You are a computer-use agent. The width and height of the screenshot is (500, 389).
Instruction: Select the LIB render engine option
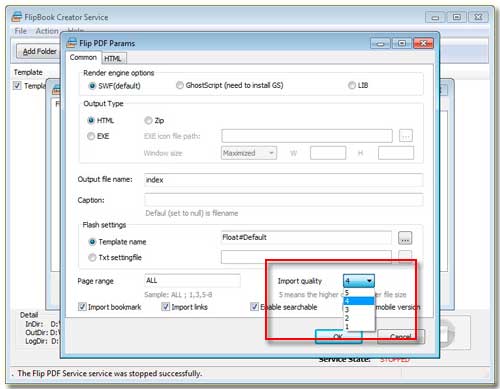pos(352,85)
